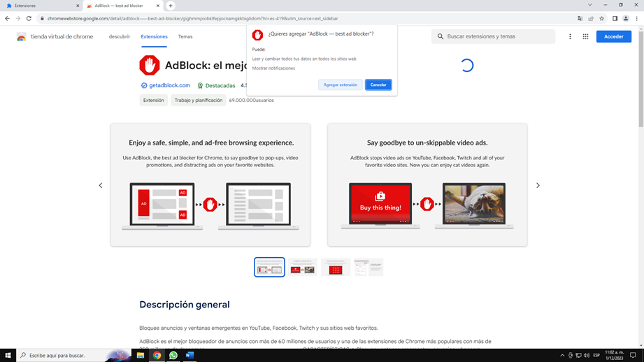The image size is (644, 362).
Task: Click the page vertical scrollbar
Action: pyautogui.click(x=641, y=78)
